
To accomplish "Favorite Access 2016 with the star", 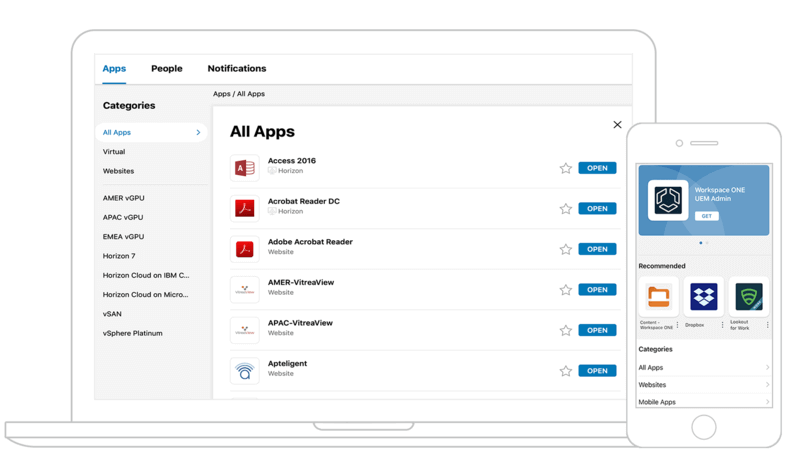I will 565,168.
